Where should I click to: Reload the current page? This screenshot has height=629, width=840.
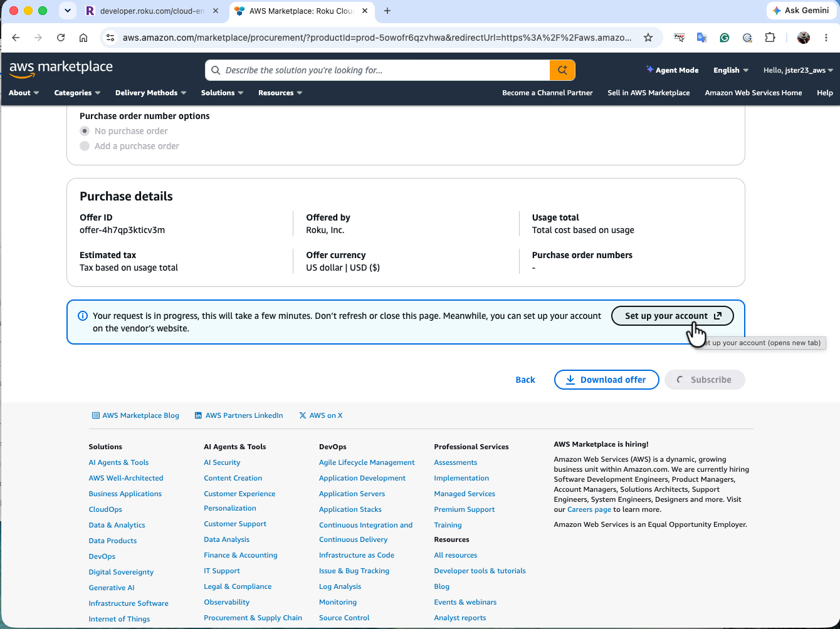[61, 38]
